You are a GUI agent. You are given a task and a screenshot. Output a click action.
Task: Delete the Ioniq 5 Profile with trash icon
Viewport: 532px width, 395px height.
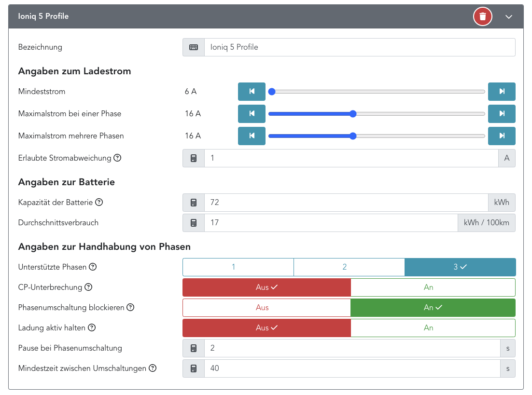(x=482, y=16)
